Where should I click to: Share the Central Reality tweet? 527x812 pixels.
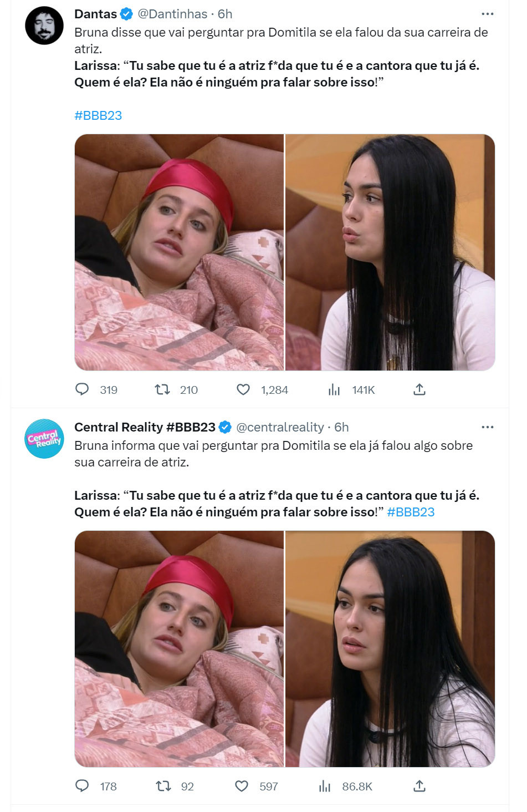coord(419,786)
